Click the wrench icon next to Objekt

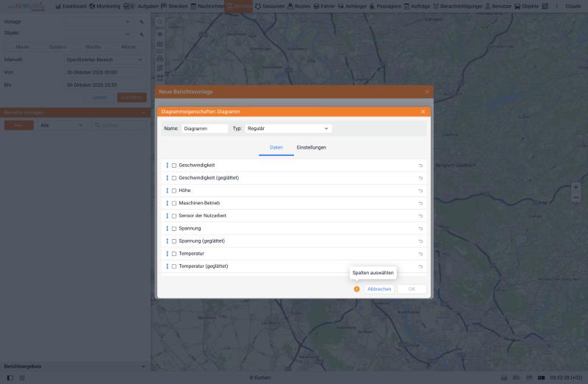[142, 34]
